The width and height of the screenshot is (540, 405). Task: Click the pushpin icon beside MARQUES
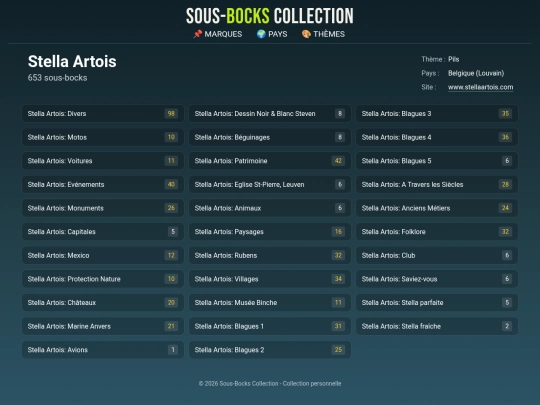click(x=197, y=34)
